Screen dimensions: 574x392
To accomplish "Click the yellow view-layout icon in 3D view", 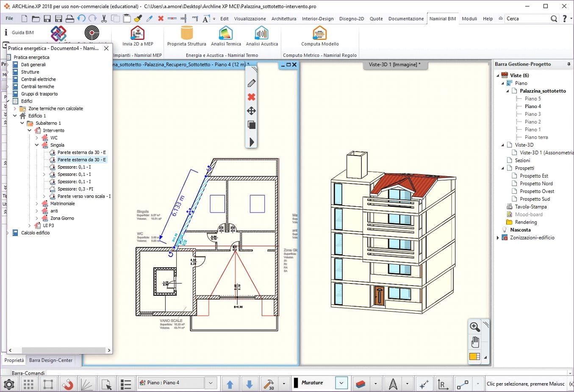I will pos(475,357).
